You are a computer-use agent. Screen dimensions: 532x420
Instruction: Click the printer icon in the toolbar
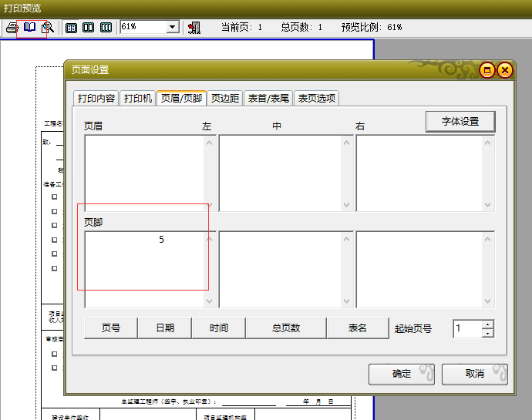[12, 28]
